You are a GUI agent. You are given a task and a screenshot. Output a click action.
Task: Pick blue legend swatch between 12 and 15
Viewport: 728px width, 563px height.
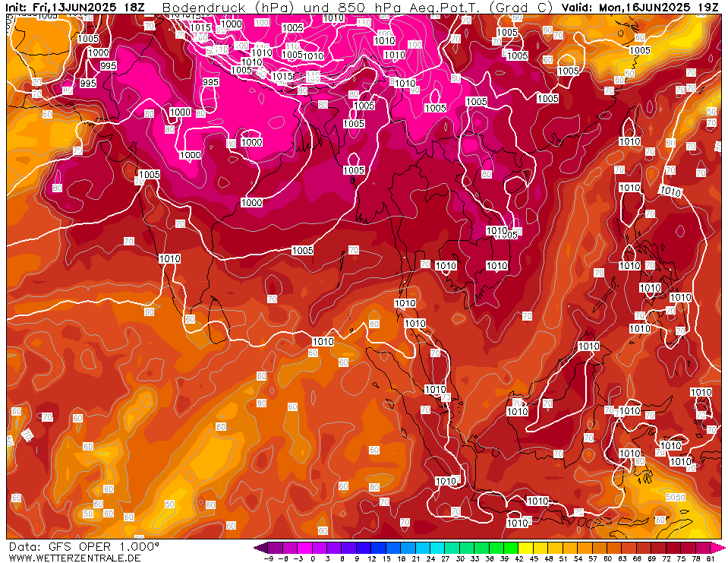pos(378,548)
